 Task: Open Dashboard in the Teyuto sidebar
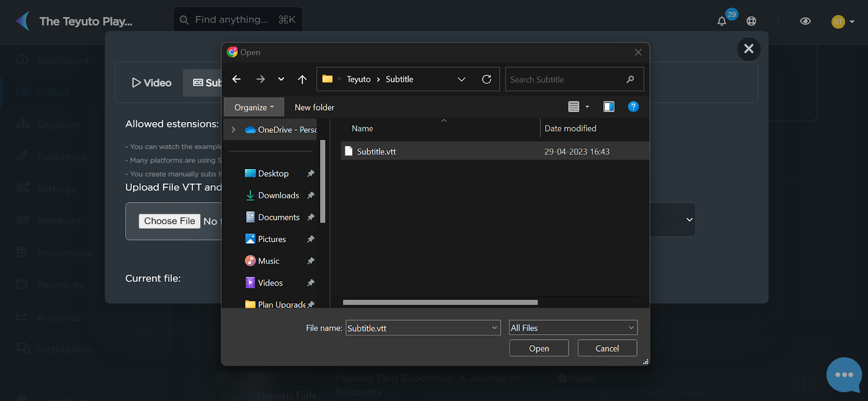pos(53,60)
